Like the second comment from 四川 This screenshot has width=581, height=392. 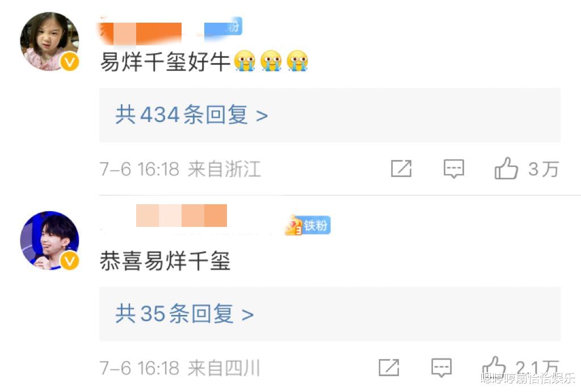click(x=494, y=367)
